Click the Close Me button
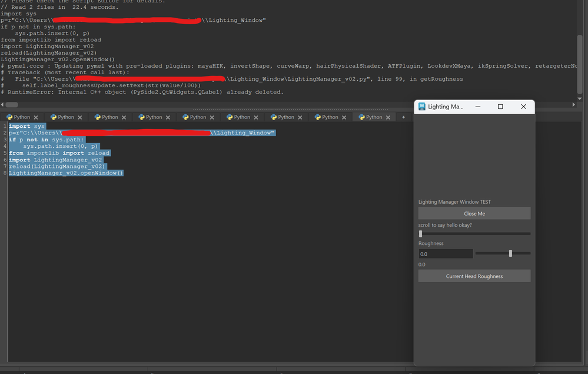The height and width of the screenshot is (374, 588). [474, 213]
